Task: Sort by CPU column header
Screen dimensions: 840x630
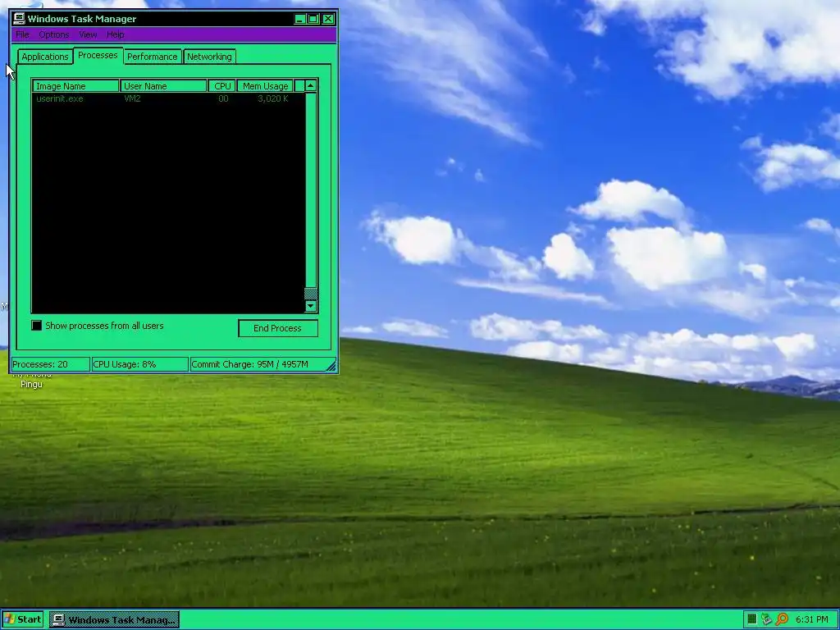Action: coord(221,86)
